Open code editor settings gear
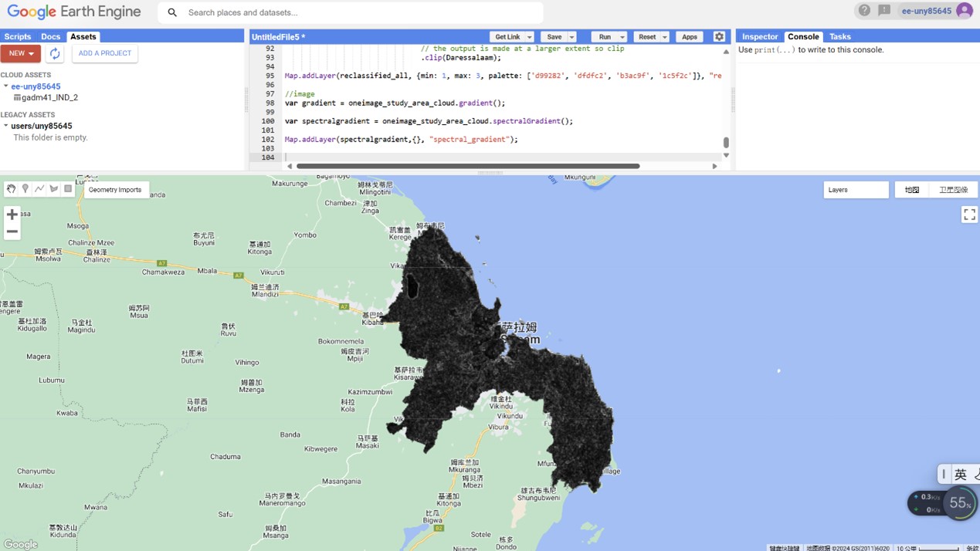 719,37
